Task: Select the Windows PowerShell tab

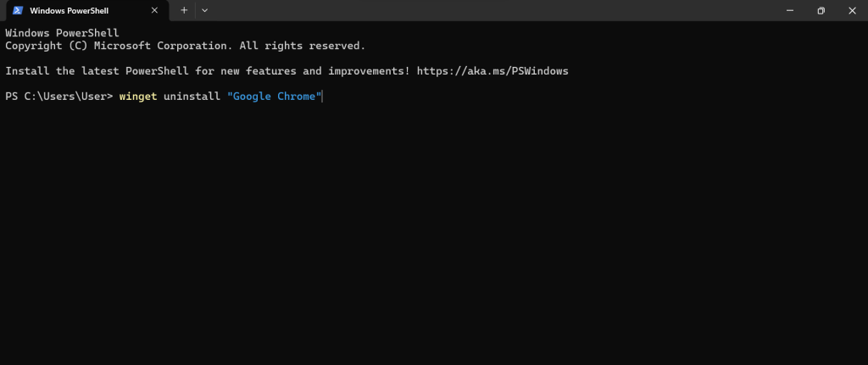Action: click(x=86, y=10)
